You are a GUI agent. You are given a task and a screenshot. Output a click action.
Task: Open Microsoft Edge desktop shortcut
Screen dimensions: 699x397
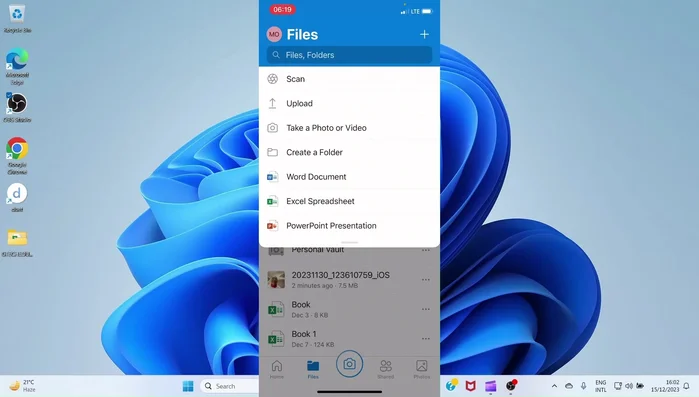[17, 66]
